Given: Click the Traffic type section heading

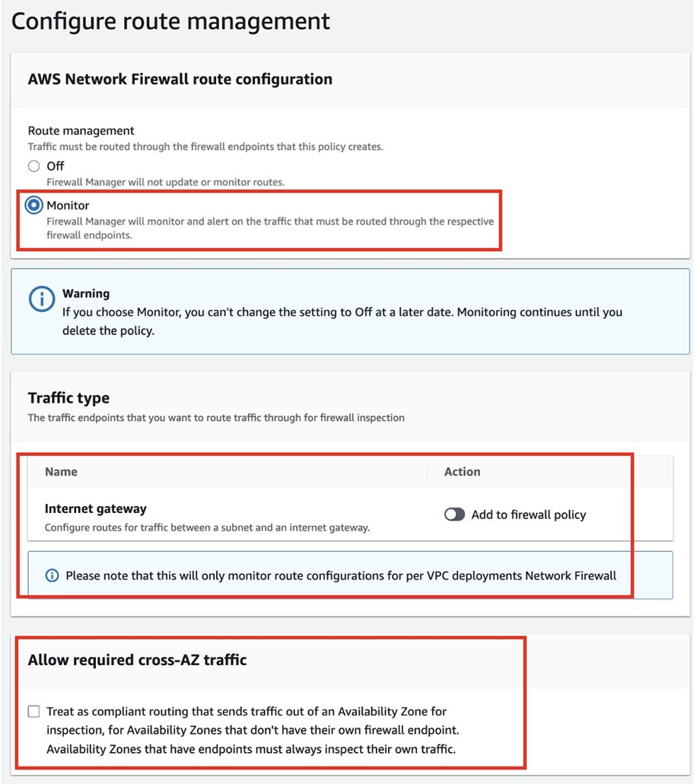Looking at the screenshot, I should pyautogui.click(x=68, y=398).
